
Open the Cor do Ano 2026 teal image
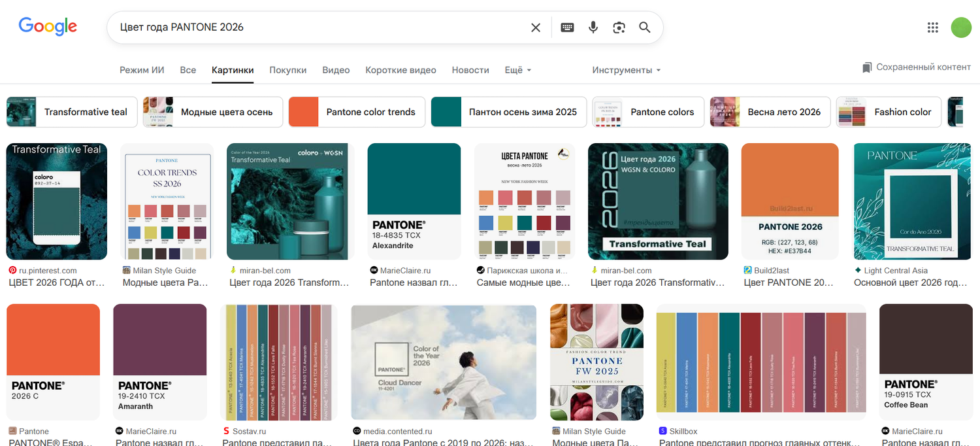point(912,201)
